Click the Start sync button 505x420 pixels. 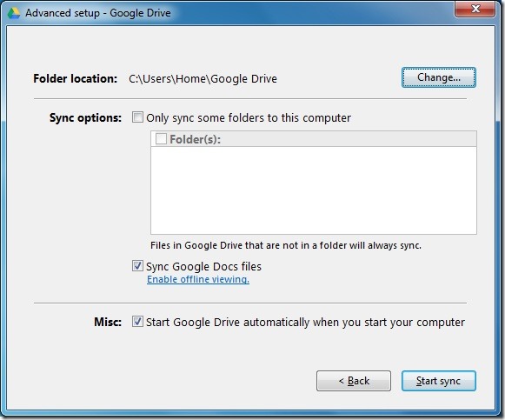point(439,381)
